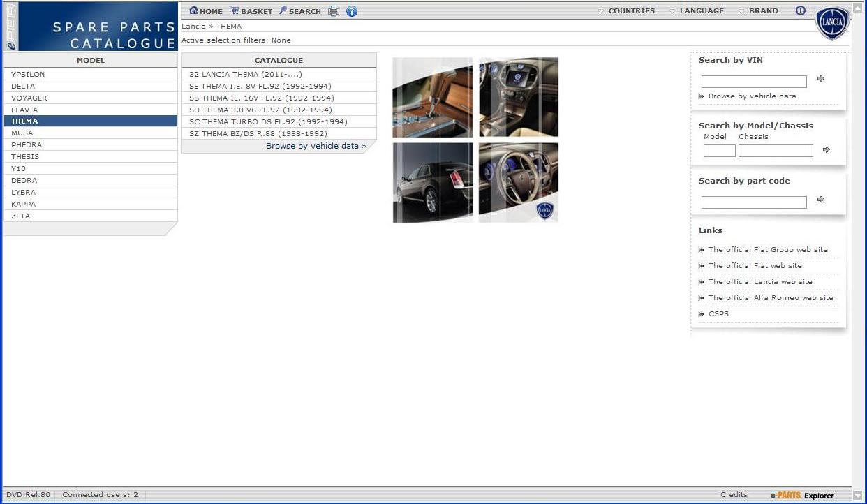The width and height of the screenshot is (867, 504).
Task: Open the help question mark icon
Action: coord(352,11)
